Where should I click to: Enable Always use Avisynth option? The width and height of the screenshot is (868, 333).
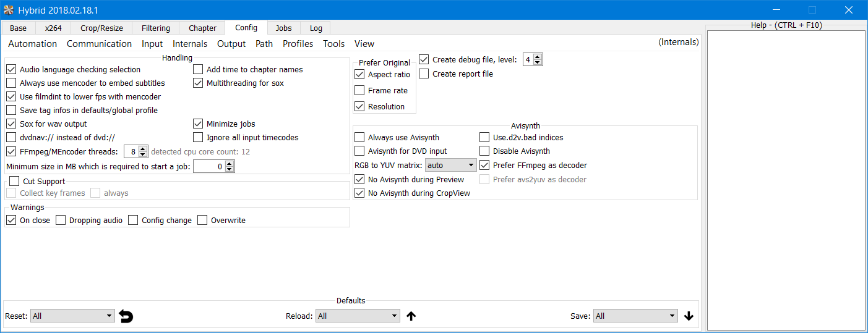(x=359, y=138)
